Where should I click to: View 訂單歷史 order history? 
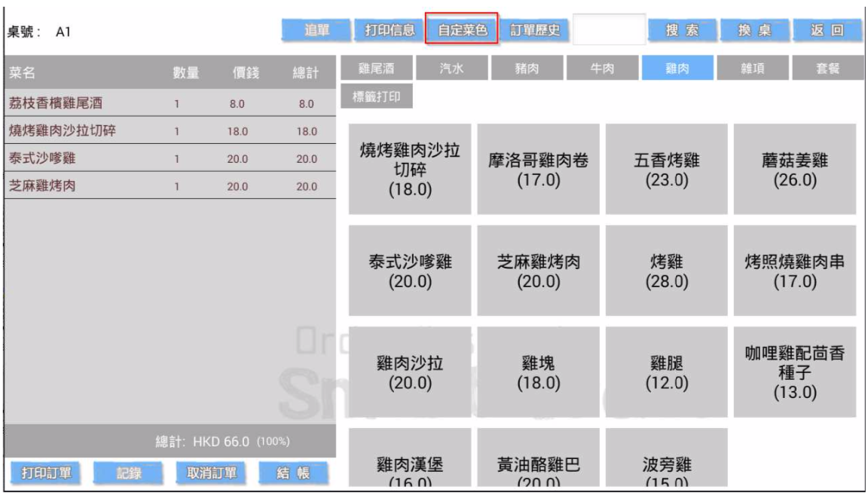535,30
